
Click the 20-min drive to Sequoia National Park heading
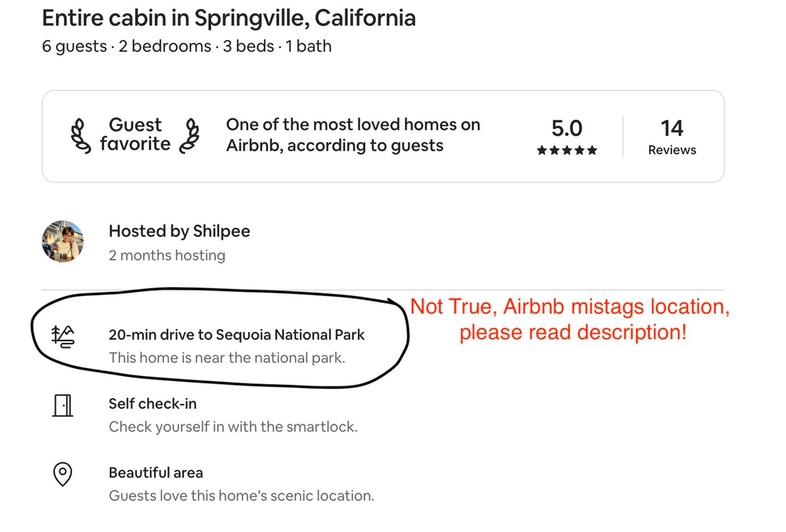236,335
